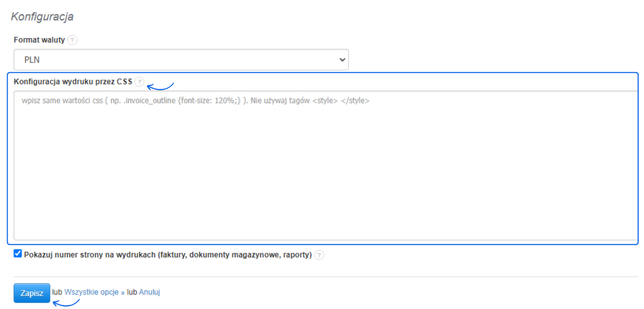Click the placeholder text starting with wpisz same wartości
Image resolution: width=644 pixels, height=309 pixels.
click(195, 101)
